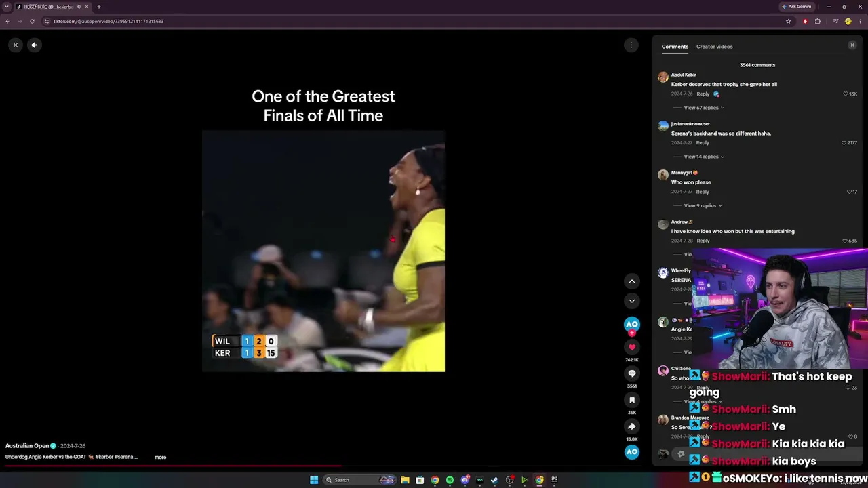
Task: Go to the previous video
Action: pos(632,281)
